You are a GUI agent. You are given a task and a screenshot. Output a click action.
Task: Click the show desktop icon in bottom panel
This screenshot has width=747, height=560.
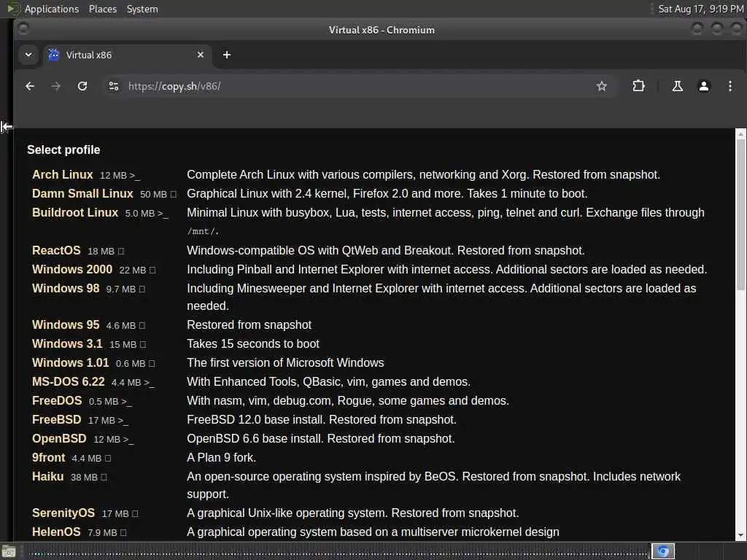9,552
